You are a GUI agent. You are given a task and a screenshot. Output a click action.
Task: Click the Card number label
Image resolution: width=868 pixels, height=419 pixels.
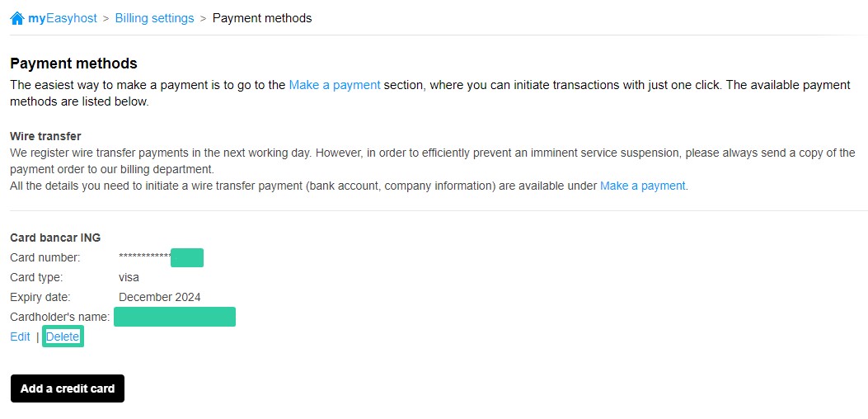[45, 257]
